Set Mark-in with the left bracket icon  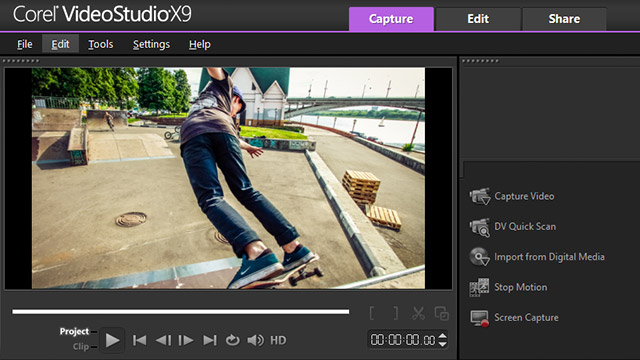pyautogui.click(x=372, y=313)
